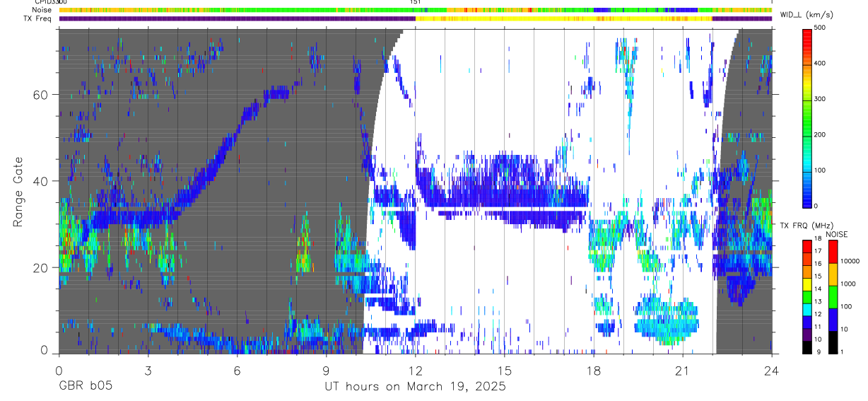Click the '16' label on the TX FRQ scale
868x401 pixels.
click(818, 264)
